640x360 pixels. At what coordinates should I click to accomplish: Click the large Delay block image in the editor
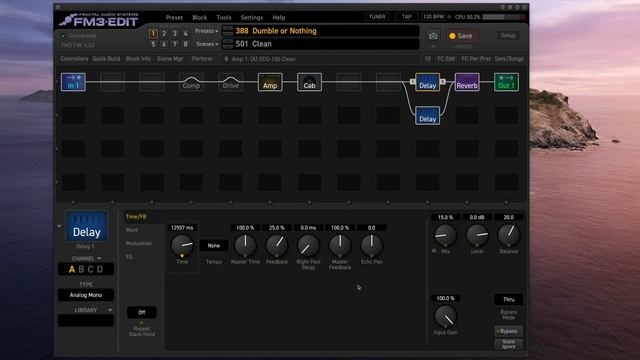pyautogui.click(x=87, y=226)
